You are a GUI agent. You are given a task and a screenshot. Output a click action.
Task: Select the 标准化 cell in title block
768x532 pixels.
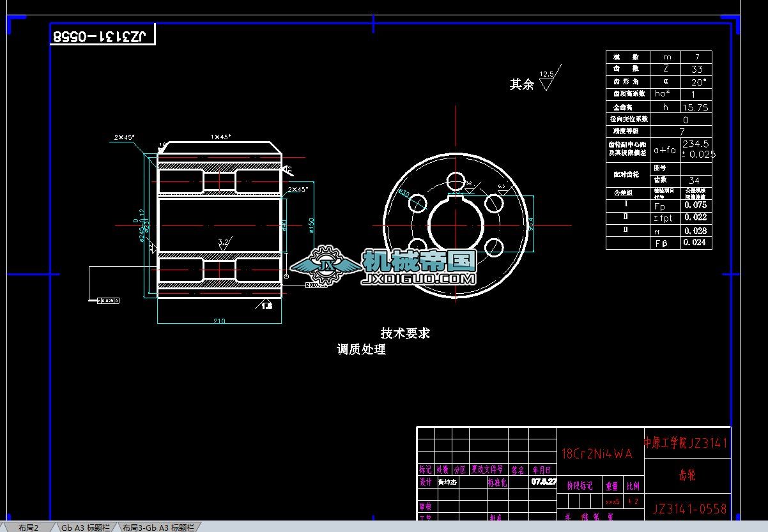click(497, 482)
